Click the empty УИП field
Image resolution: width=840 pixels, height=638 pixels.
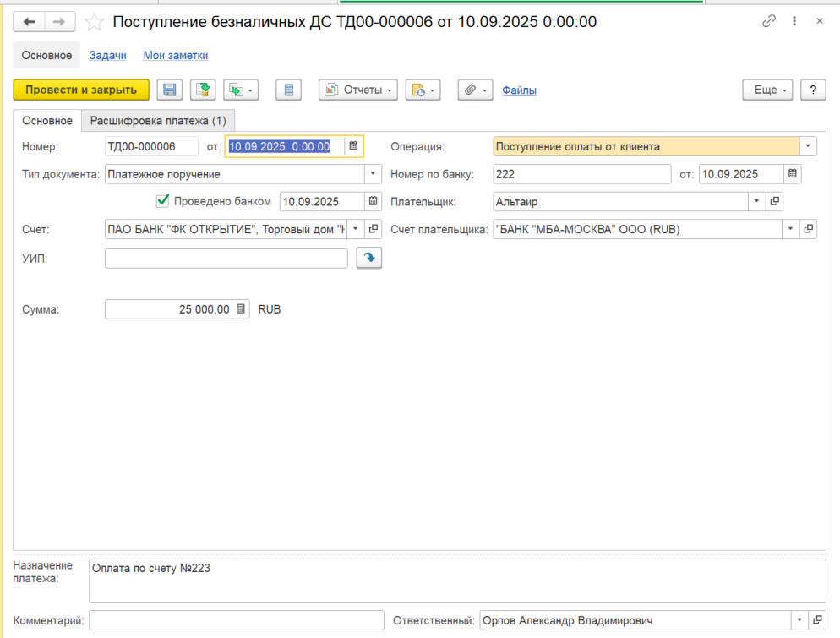tap(226, 259)
